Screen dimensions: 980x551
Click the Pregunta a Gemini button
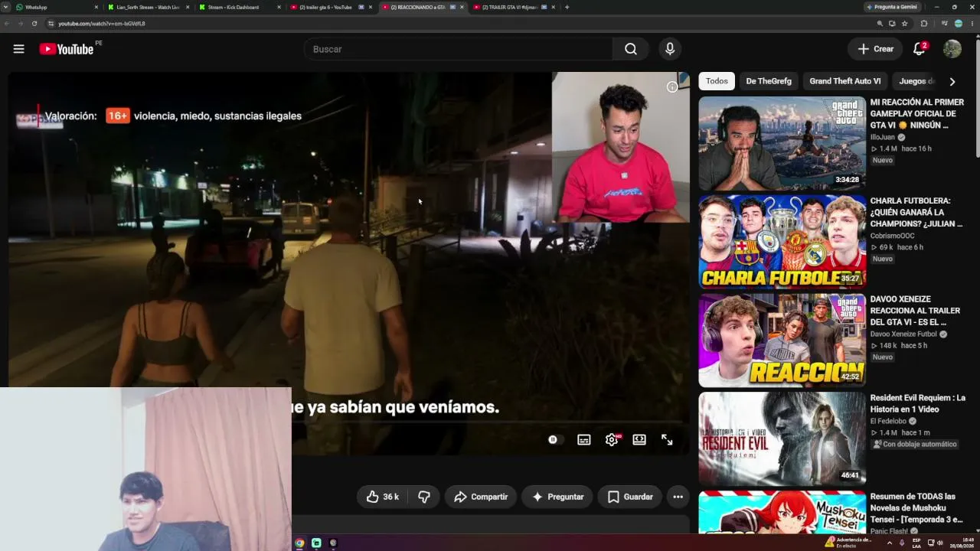[x=892, y=7]
